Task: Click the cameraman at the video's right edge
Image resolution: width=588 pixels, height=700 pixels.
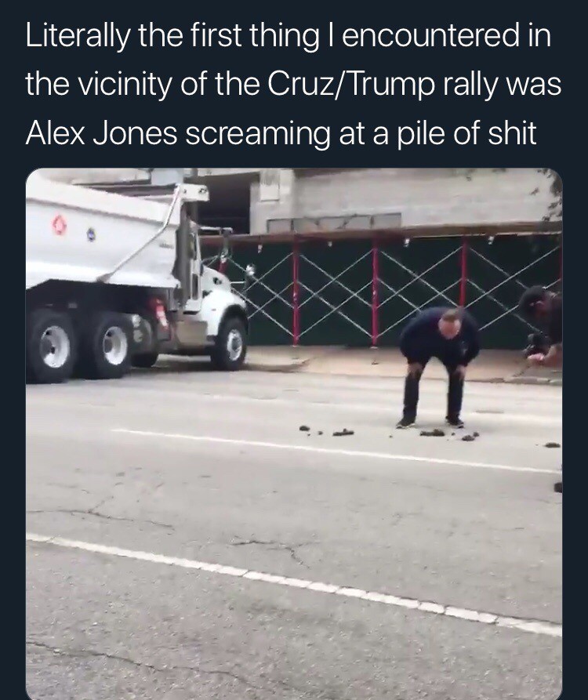Action: [542, 326]
